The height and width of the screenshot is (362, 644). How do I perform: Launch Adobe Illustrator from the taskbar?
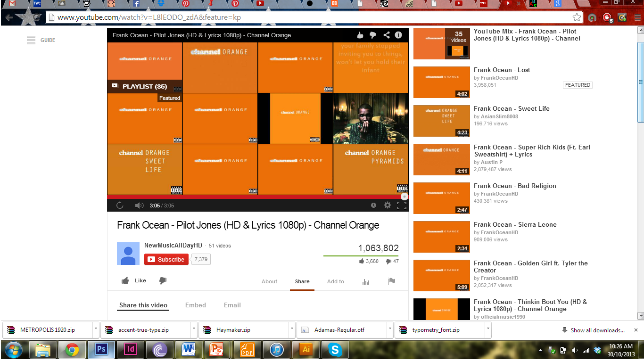[305, 350]
